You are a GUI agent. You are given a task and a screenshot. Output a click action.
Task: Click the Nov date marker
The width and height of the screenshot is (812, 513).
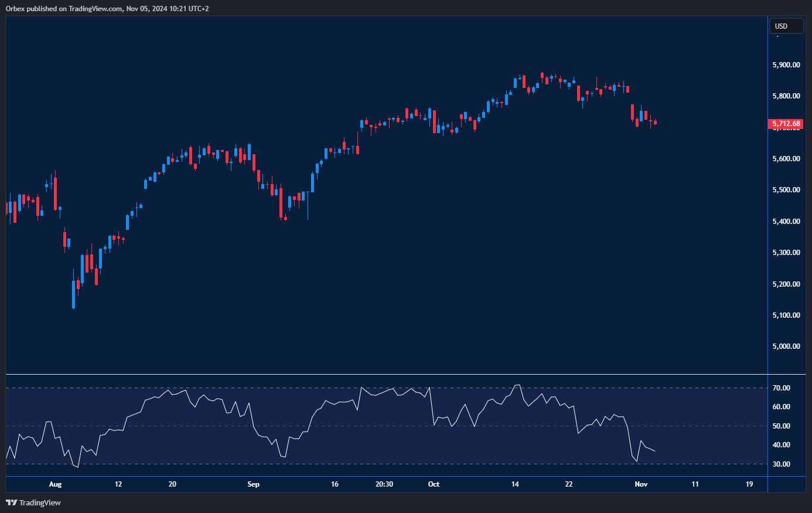(641, 484)
